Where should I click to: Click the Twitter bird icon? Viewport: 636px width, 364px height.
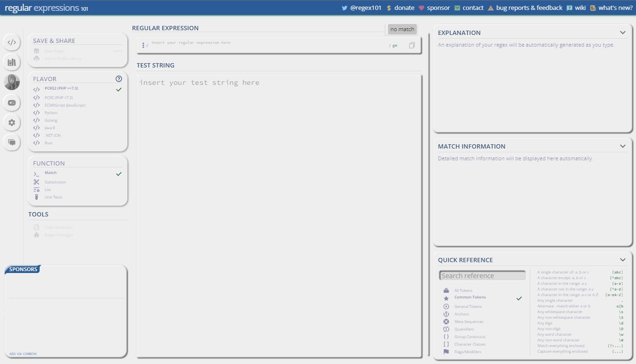click(345, 8)
